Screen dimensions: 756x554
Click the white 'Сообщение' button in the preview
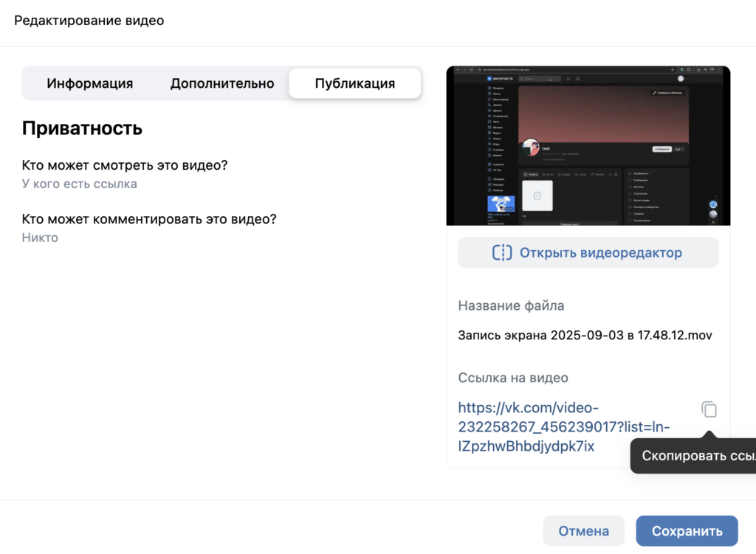point(661,149)
